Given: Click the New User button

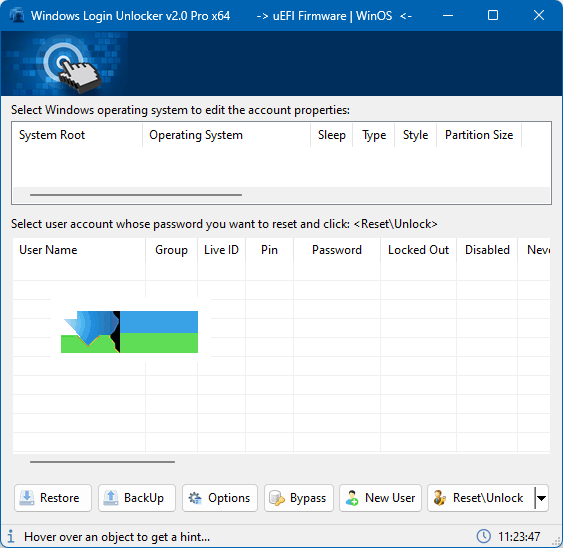Looking at the screenshot, I should [380, 498].
